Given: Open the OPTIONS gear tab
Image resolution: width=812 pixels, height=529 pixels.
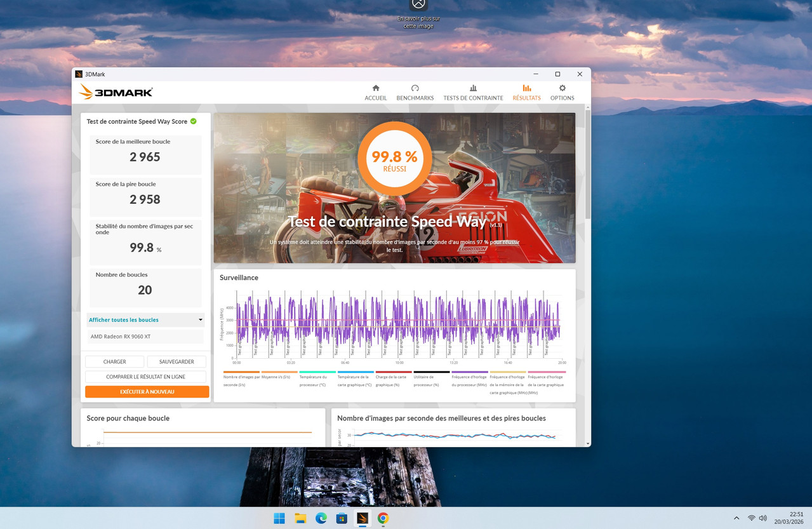Looking at the screenshot, I should pyautogui.click(x=562, y=93).
